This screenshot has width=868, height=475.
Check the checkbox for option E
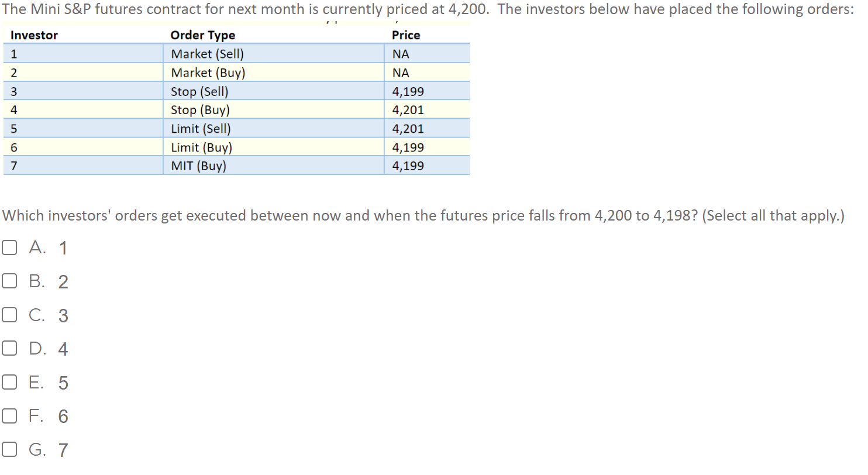pos(9,381)
